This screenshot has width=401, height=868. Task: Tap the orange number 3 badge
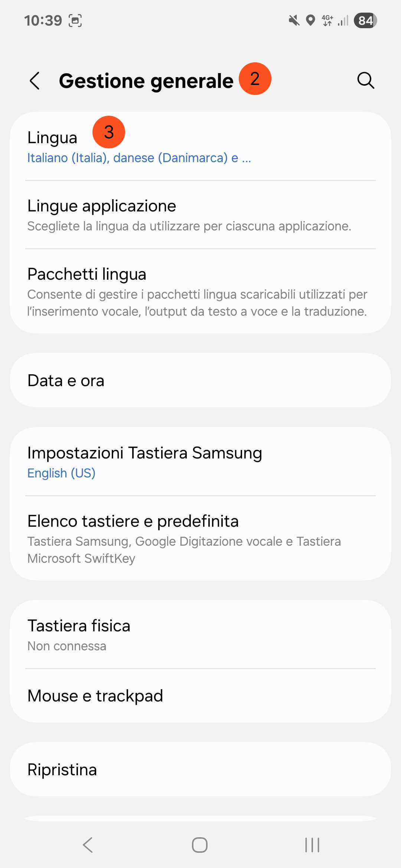pos(109,132)
